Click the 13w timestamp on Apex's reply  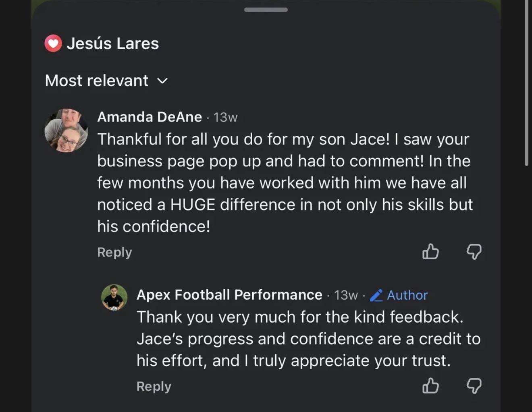(x=346, y=295)
